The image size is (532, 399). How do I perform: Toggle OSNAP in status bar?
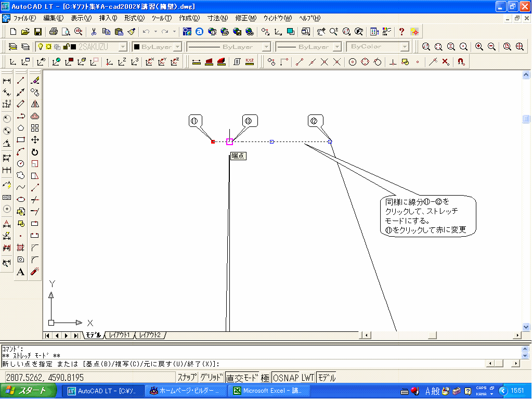click(286, 378)
